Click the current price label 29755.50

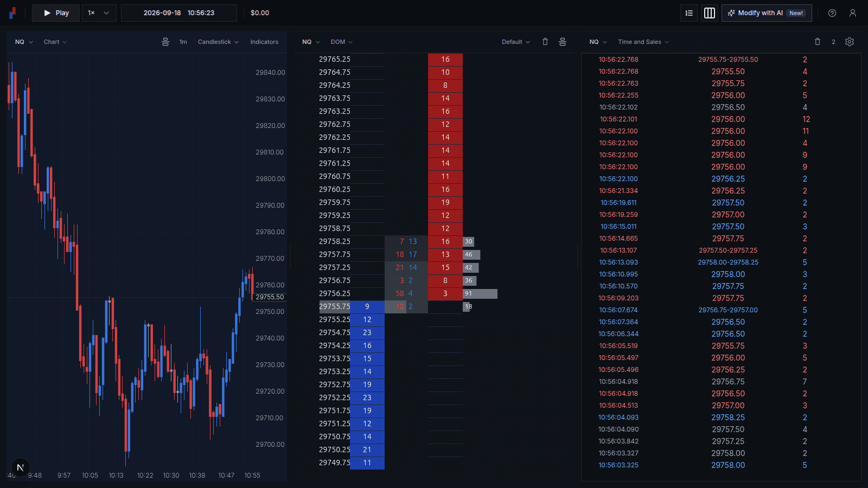coord(270,297)
